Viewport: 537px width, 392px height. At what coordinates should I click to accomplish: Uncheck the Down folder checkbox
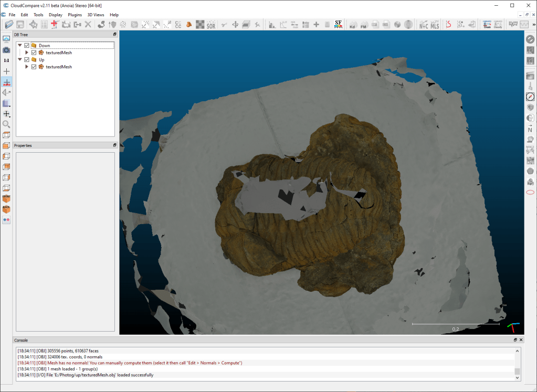click(27, 46)
